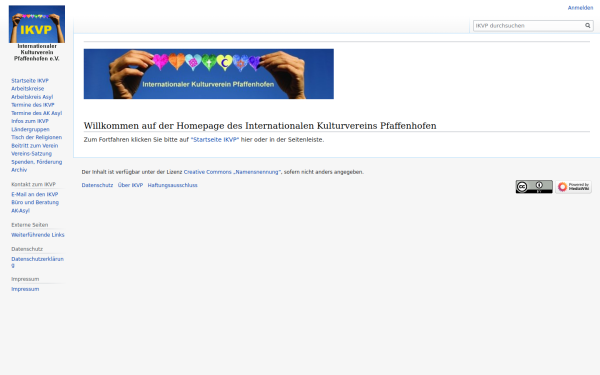
Task: Open Weiterführende Links in sidebar
Action: tap(38, 235)
